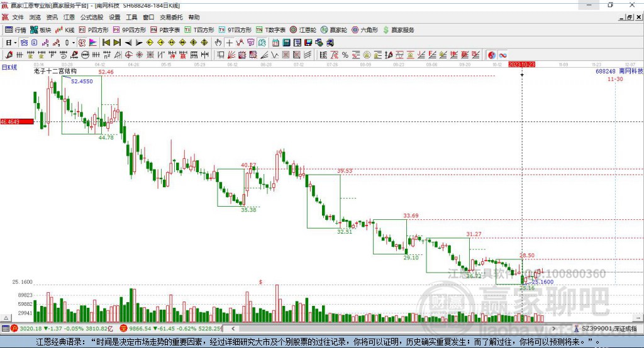Image resolution: width=644 pixels, height=348 pixels.
Task: Jump to last bar icon
Action: click(117, 43)
